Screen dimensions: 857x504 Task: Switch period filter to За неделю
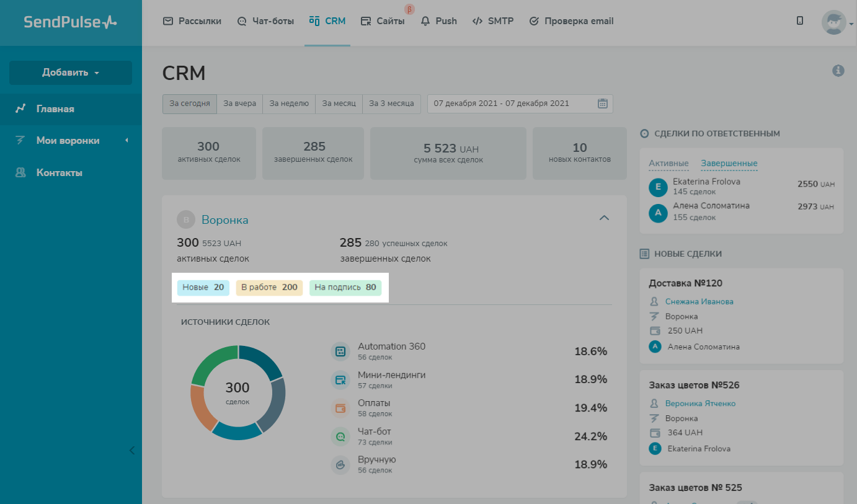click(x=289, y=104)
